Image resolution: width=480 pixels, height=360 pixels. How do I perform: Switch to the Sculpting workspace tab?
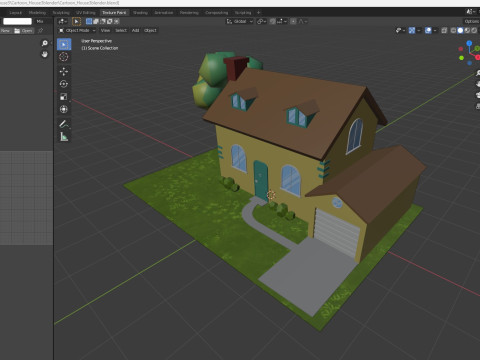(x=61, y=13)
